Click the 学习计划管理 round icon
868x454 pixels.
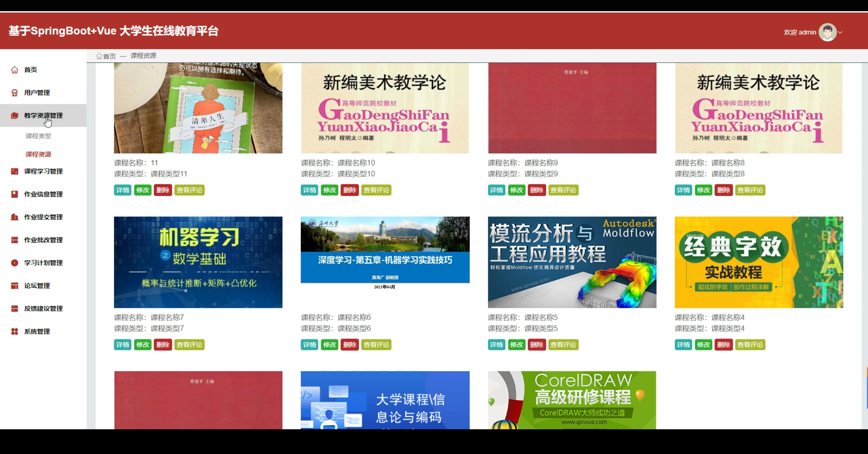15,263
